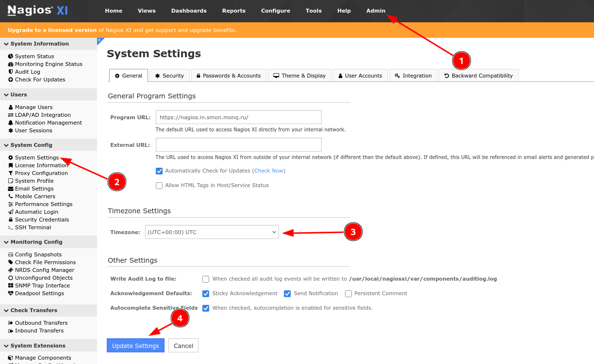
Task: Check the Persistent Comment checkbox
Action: [348, 294]
